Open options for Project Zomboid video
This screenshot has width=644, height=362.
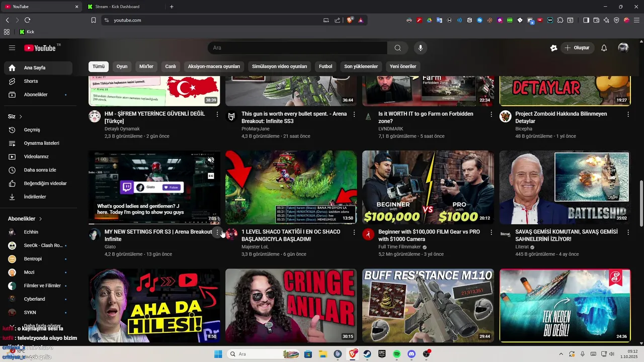coord(628,114)
